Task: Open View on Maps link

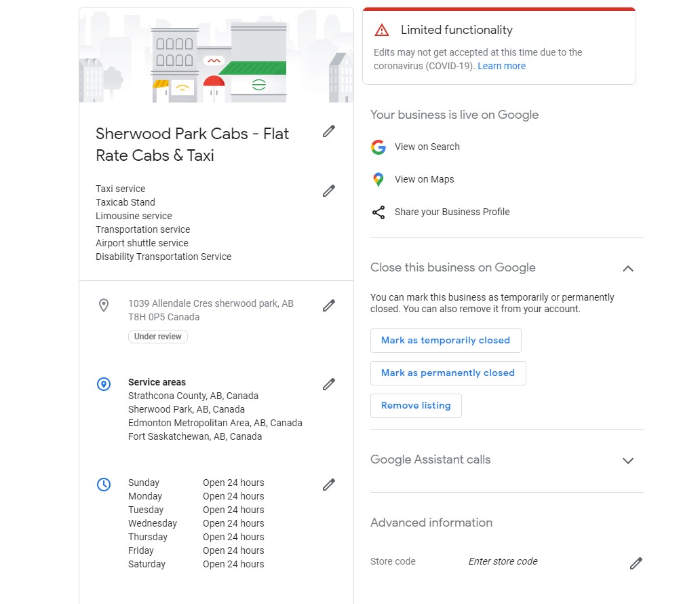Action: pyautogui.click(x=425, y=179)
